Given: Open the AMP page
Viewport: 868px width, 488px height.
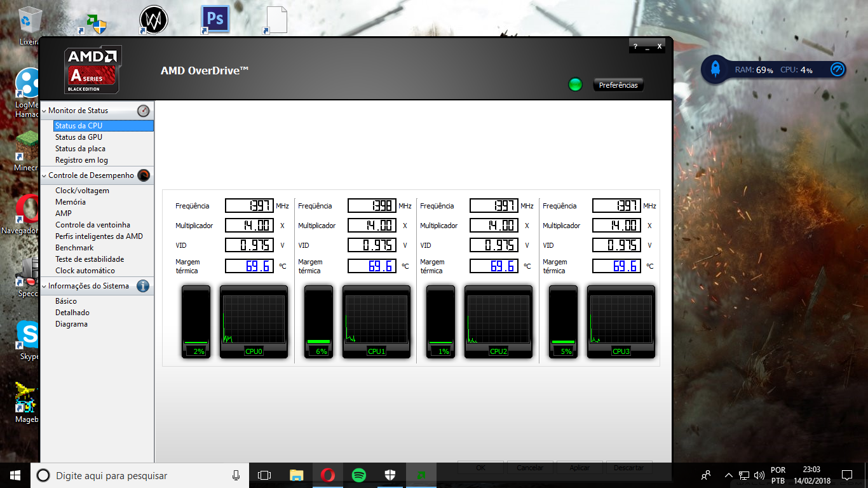Looking at the screenshot, I should pos(64,213).
